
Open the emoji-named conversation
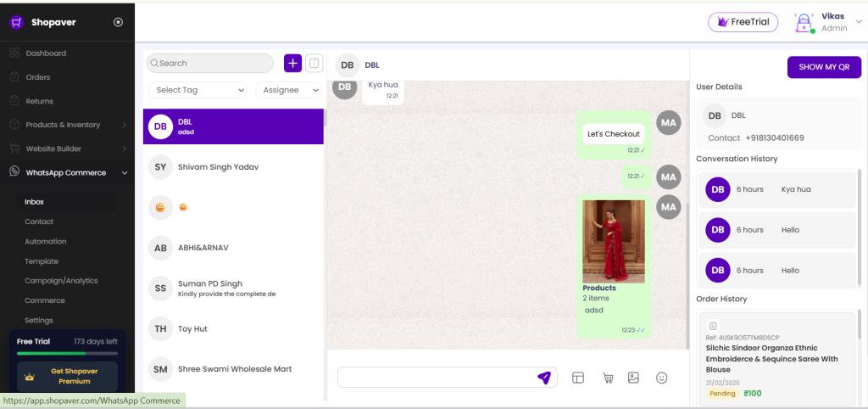[x=233, y=207]
